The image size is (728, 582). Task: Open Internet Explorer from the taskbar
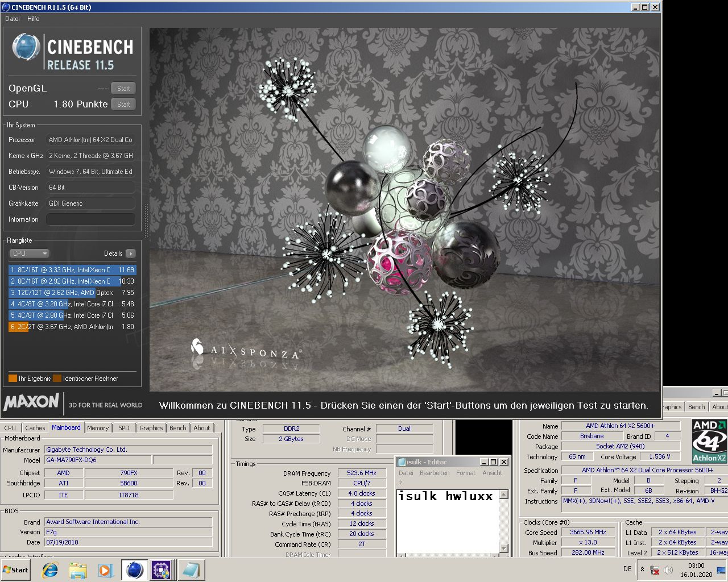pos(50,570)
